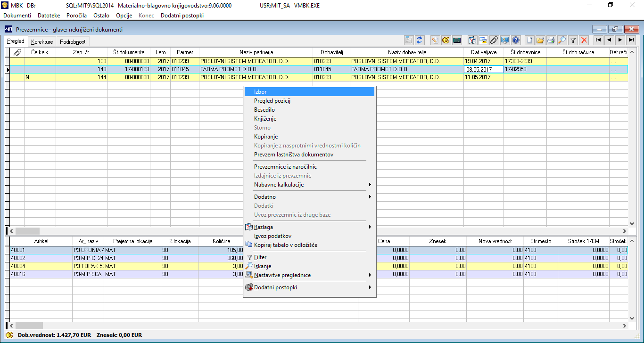644x343 pixels.
Task: Select the cell 17-02953
Action: [x=525, y=69]
